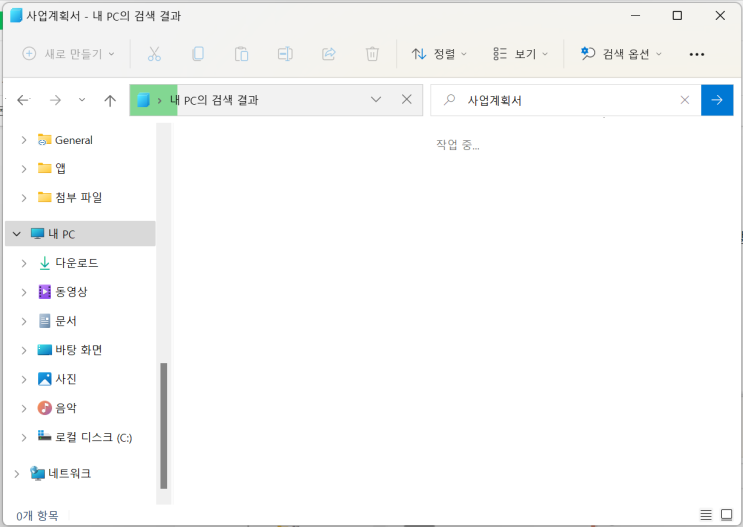Screen dimensions: 743x527
Task: Click the 내 PC의 검색 결과 address path
Action: (x=214, y=100)
